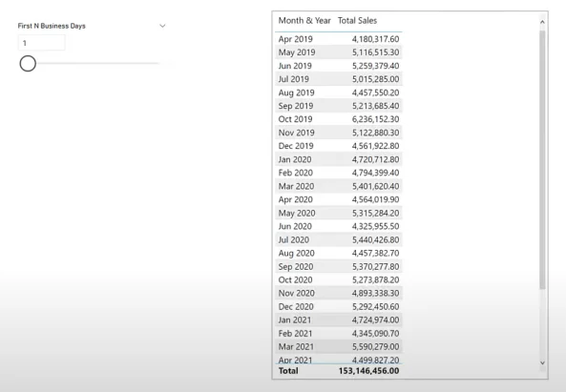
Task: Select the Dec 2020 row
Action: 339,306
